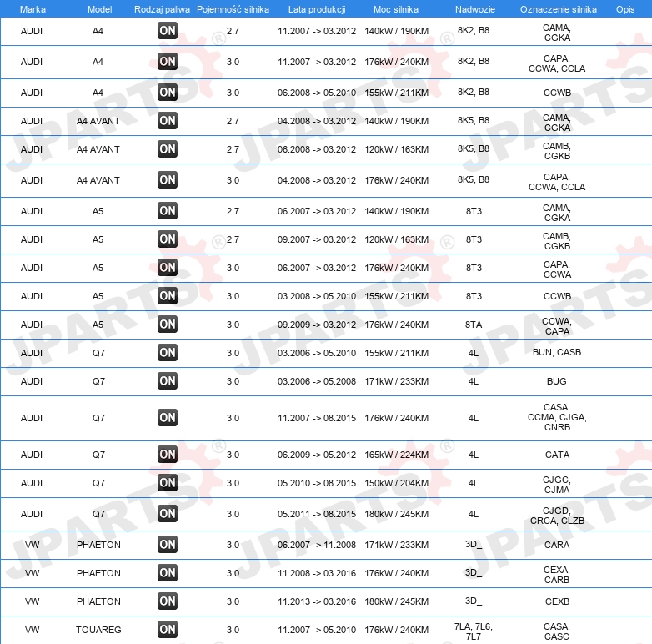The height and width of the screenshot is (644, 652).
Task: Click ON icon in Q7 CJGC, CJMA row
Action: coord(168,483)
